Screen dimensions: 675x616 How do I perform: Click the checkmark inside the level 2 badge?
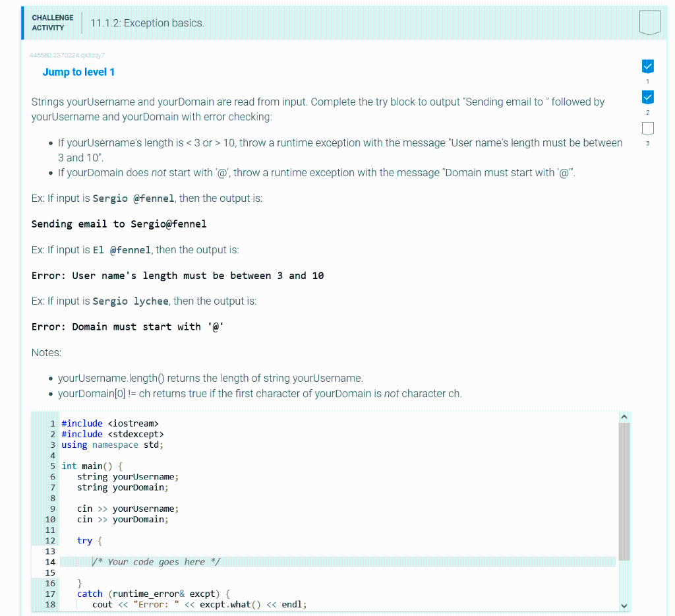point(647,97)
